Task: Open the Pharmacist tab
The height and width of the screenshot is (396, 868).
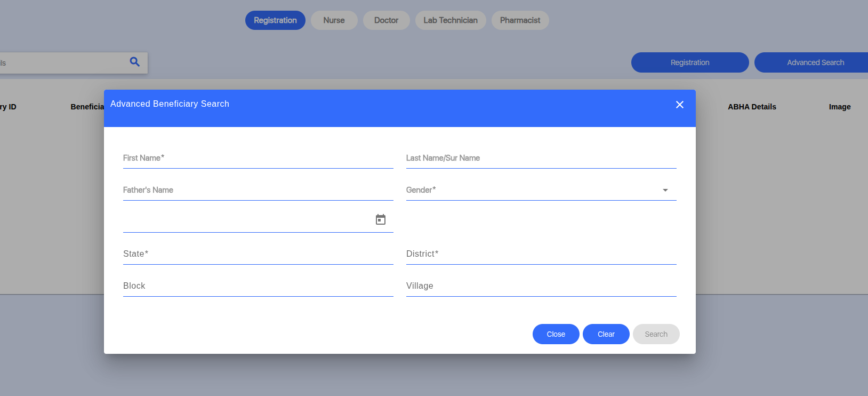Action: pos(520,20)
